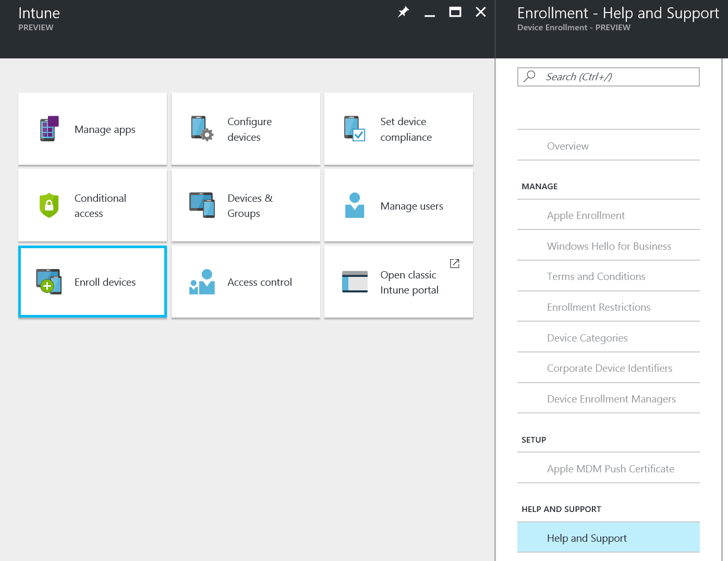Open the Overview menu item
This screenshot has height=561, width=728.
pos(567,146)
